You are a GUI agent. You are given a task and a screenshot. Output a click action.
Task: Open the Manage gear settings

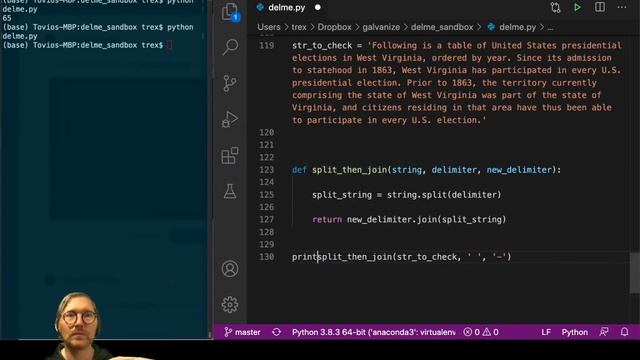tap(230, 304)
